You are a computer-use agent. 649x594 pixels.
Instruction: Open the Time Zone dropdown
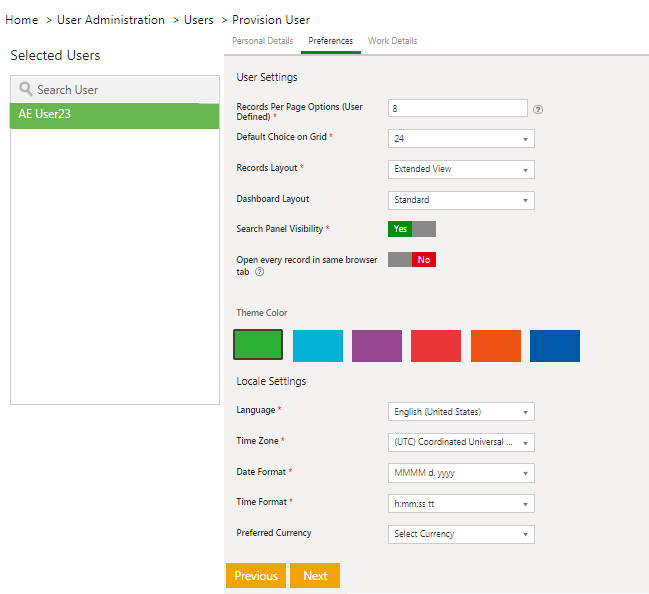(x=461, y=442)
